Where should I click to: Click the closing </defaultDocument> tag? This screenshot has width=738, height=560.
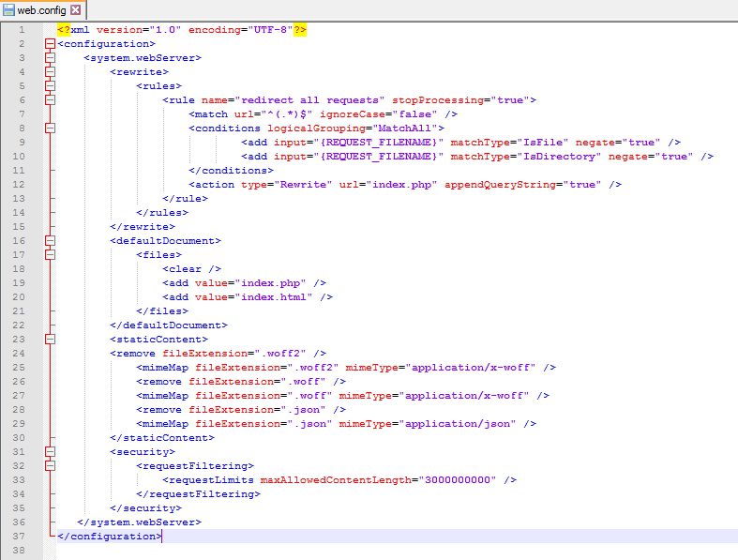[169, 325]
